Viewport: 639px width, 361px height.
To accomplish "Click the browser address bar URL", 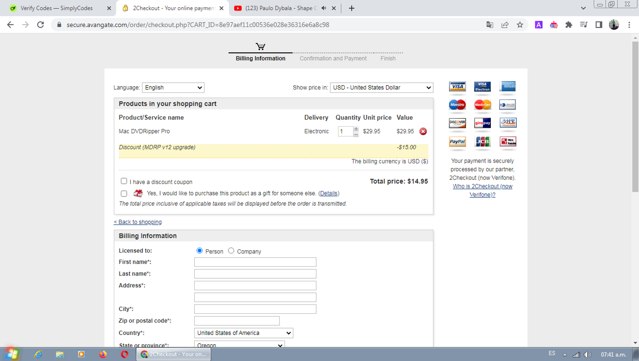I will pyautogui.click(x=198, y=25).
